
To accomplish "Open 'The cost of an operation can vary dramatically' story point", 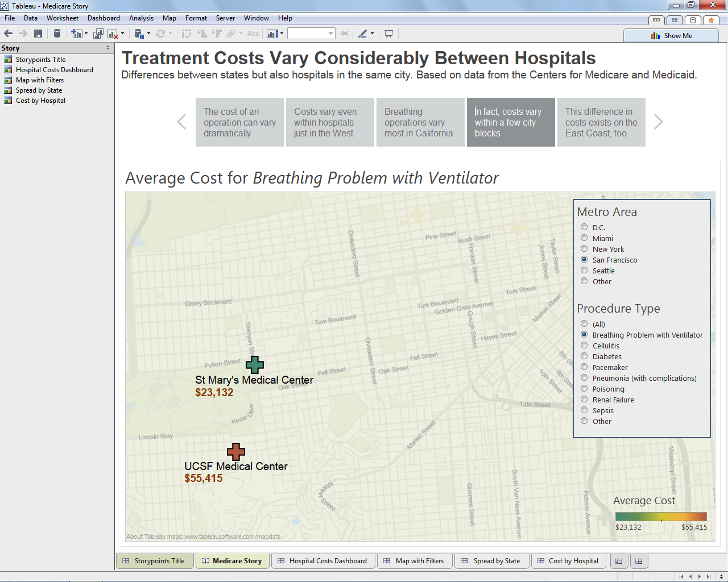I will 239,122.
